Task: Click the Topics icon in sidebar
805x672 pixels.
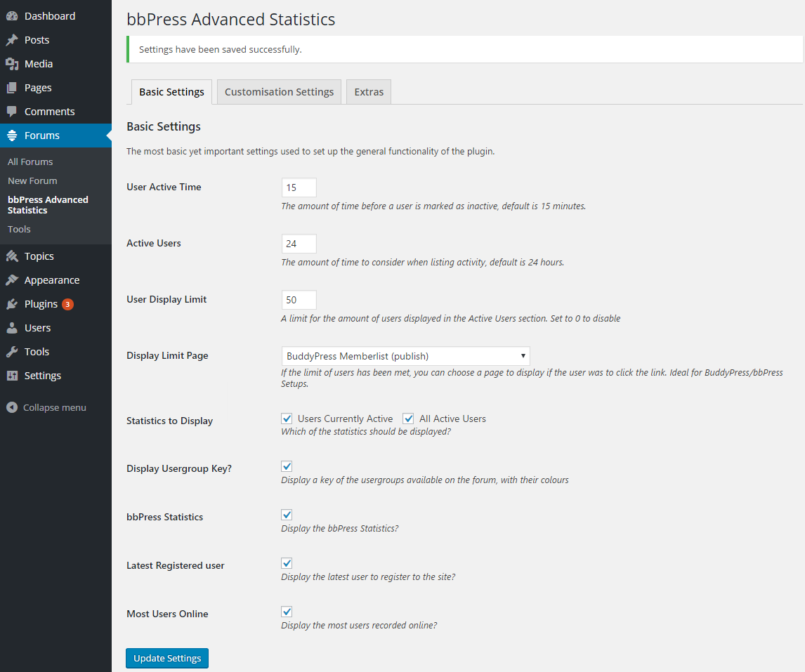Action: point(12,256)
